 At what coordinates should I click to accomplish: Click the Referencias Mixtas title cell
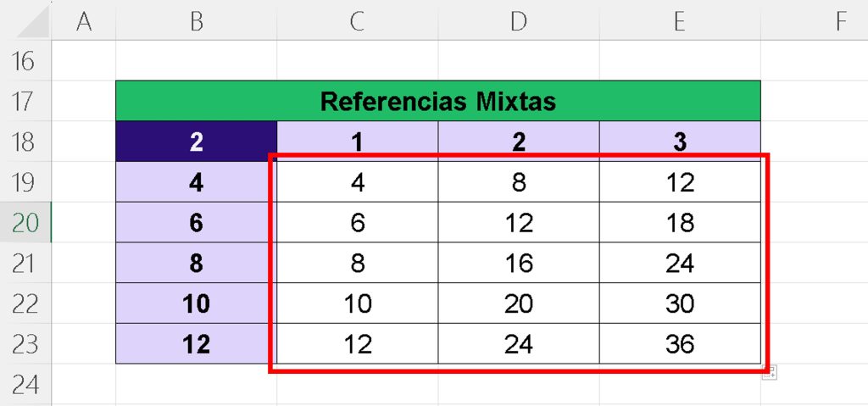(x=438, y=101)
